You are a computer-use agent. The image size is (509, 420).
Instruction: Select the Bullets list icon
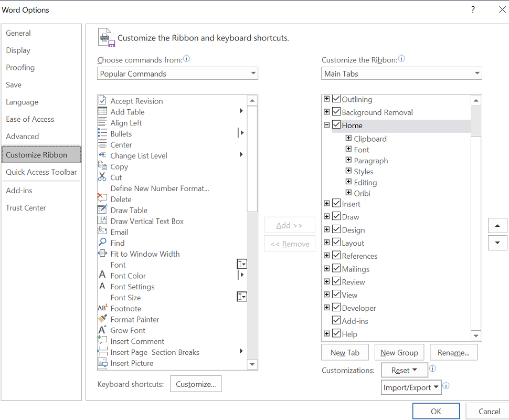pyautogui.click(x=102, y=133)
